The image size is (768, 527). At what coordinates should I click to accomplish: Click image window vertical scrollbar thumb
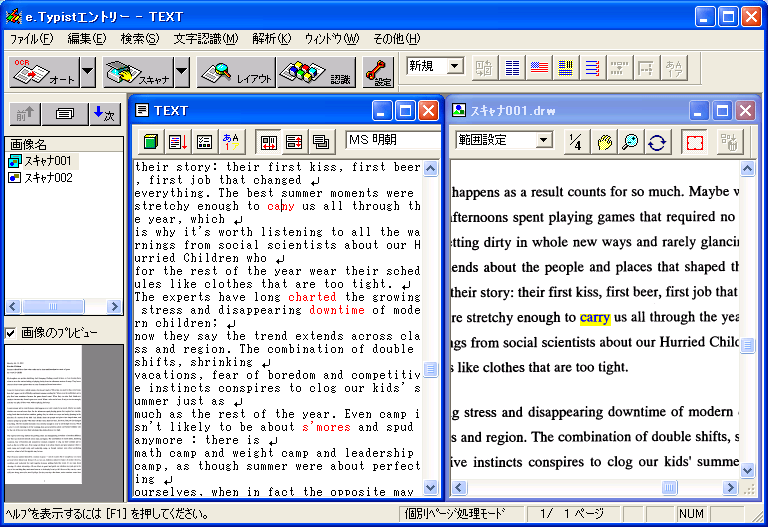click(747, 345)
